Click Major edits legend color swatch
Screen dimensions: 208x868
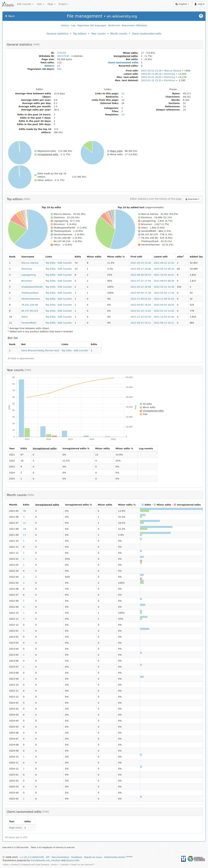[x=108, y=151]
